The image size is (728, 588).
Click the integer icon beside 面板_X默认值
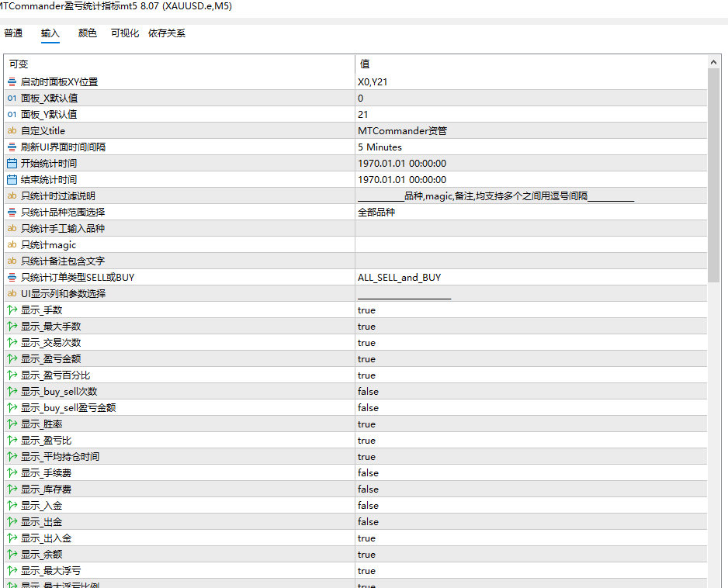[12, 98]
